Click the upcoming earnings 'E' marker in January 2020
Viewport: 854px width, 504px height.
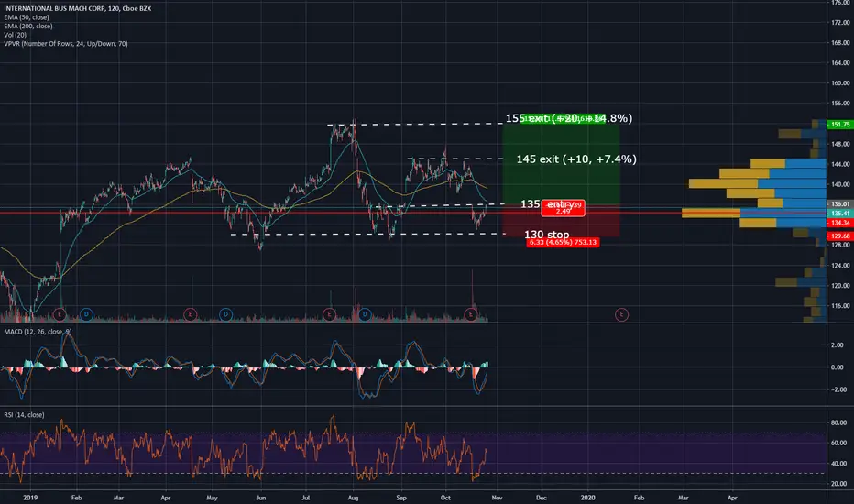tap(621, 314)
